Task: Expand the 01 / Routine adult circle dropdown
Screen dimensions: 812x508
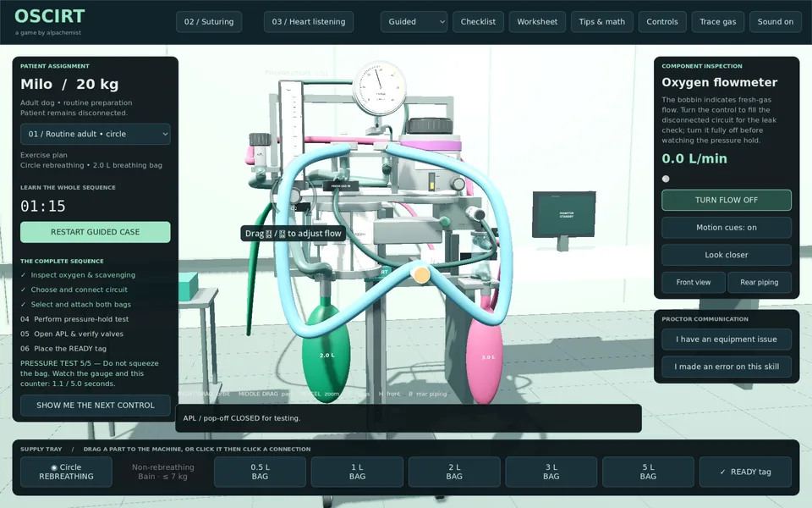Action: 96,134
